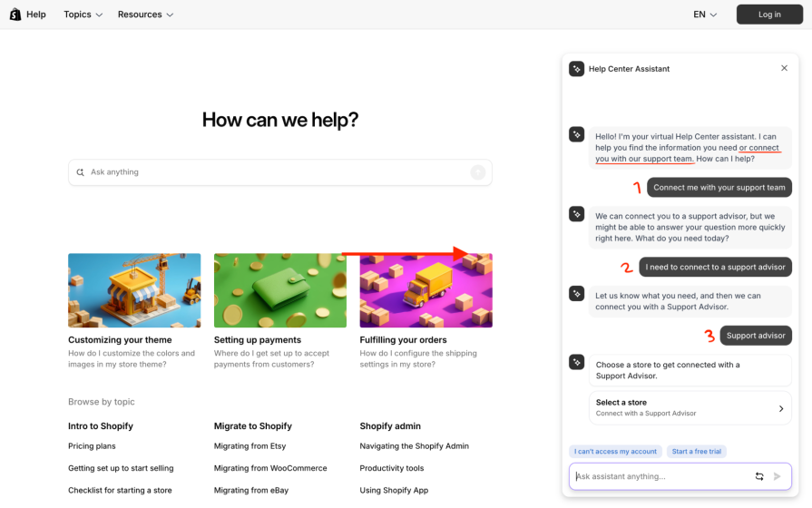Go to Migrating from WooCommerce article
Image resolution: width=812 pixels, height=508 pixels.
click(x=270, y=468)
